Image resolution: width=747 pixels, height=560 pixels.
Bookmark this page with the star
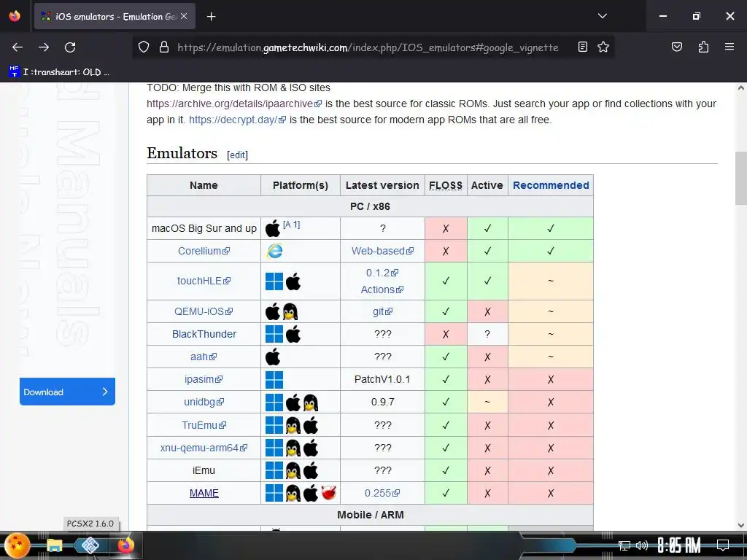coord(603,47)
